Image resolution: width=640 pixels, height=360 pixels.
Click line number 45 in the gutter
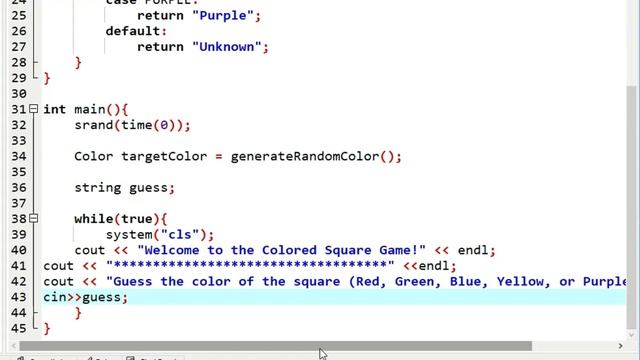click(x=19, y=329)
